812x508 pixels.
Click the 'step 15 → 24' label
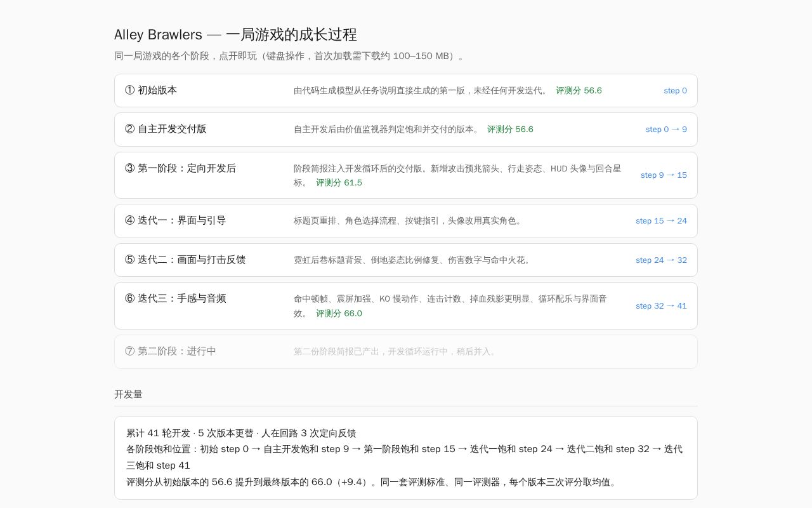[661, 221]
